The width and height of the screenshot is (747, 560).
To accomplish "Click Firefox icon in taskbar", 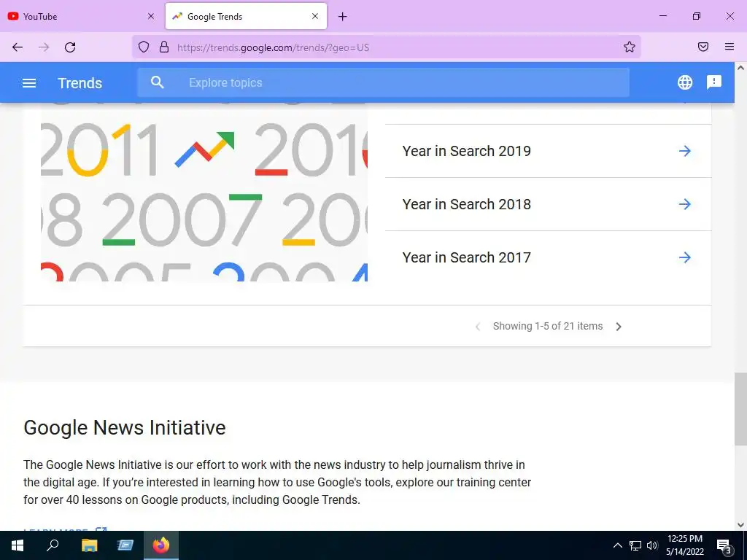I will click(x=161, y=545).
